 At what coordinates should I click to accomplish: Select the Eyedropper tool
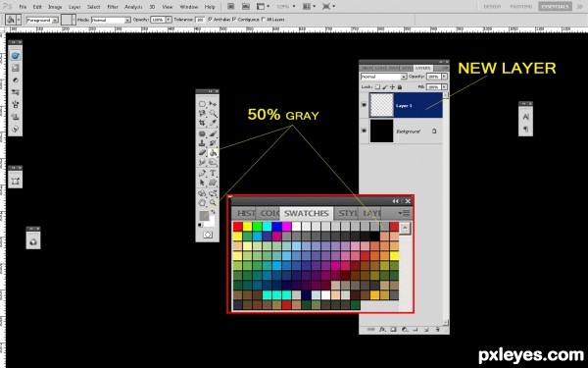click(213, 123)
